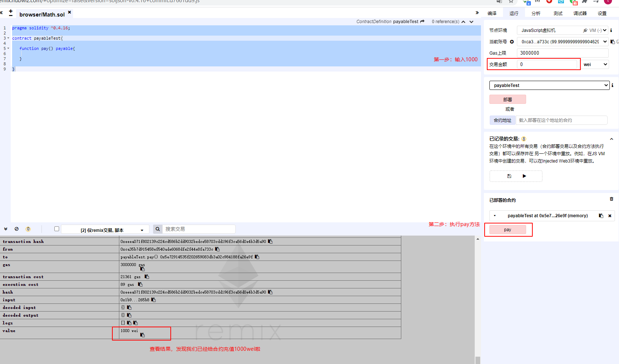Copy deployed payableTest contract address

click(601, 216)
